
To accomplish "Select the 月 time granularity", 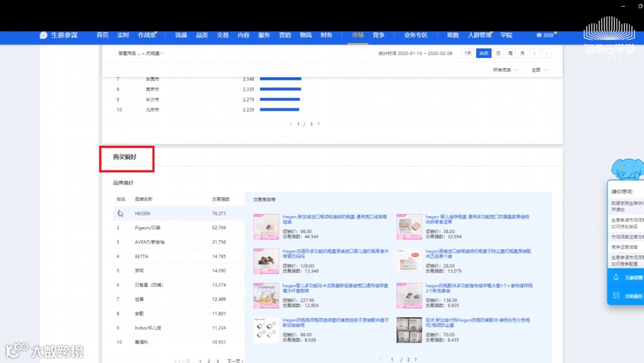I will [522, 54].
